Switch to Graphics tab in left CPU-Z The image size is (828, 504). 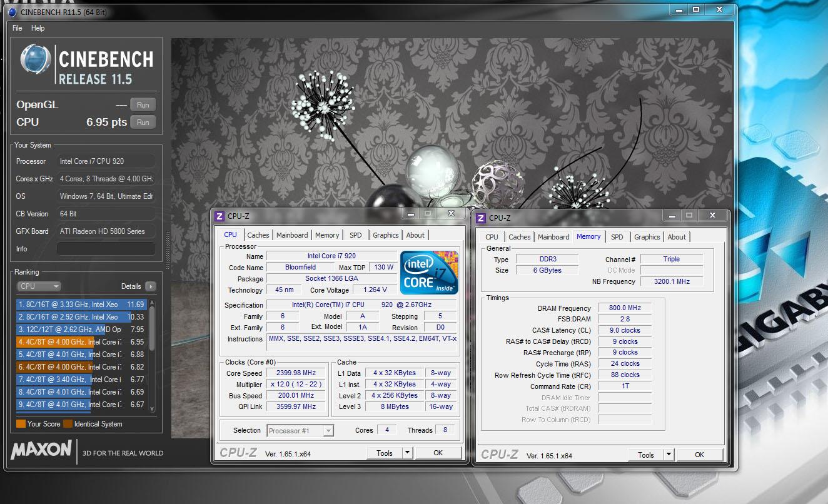click(385, 235)
